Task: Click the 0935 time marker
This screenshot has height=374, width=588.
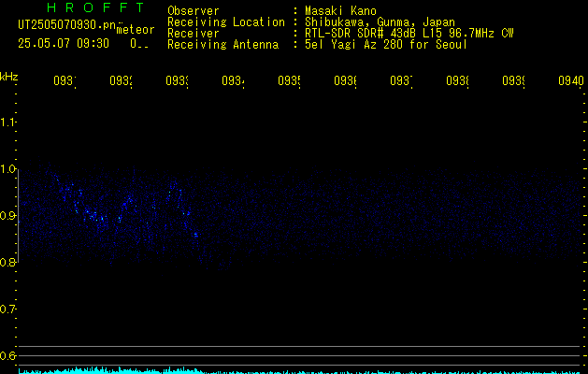Action: coord(289,80)
